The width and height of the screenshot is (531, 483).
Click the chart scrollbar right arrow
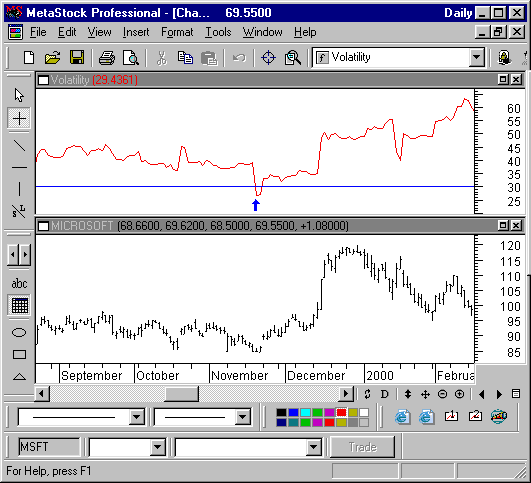click(346, 394)
